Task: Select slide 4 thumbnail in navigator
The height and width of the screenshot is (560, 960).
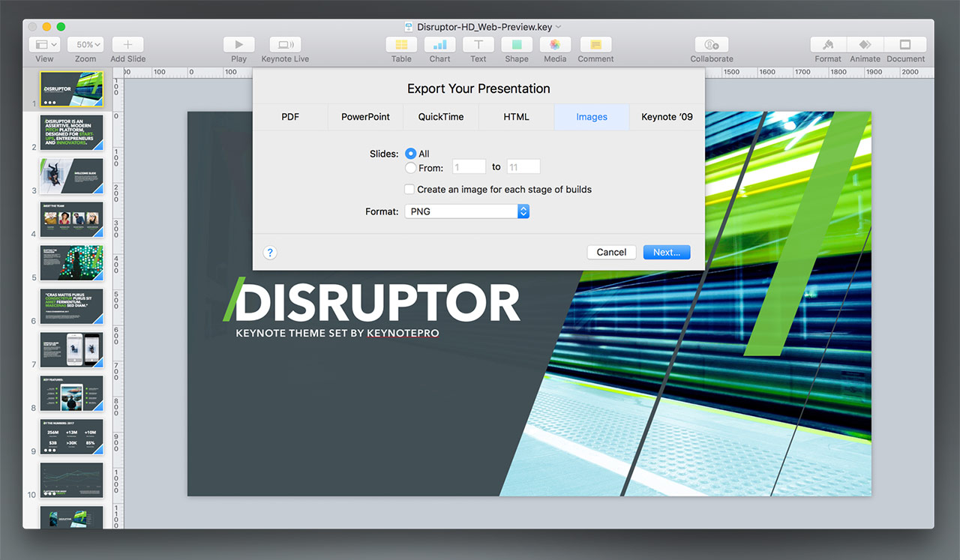Action: pos(71,220)
